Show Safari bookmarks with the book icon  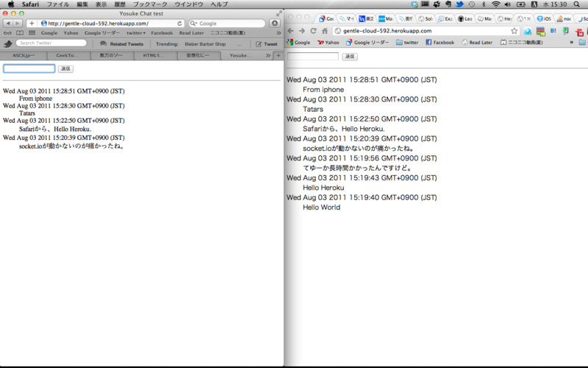coord(20,33)
